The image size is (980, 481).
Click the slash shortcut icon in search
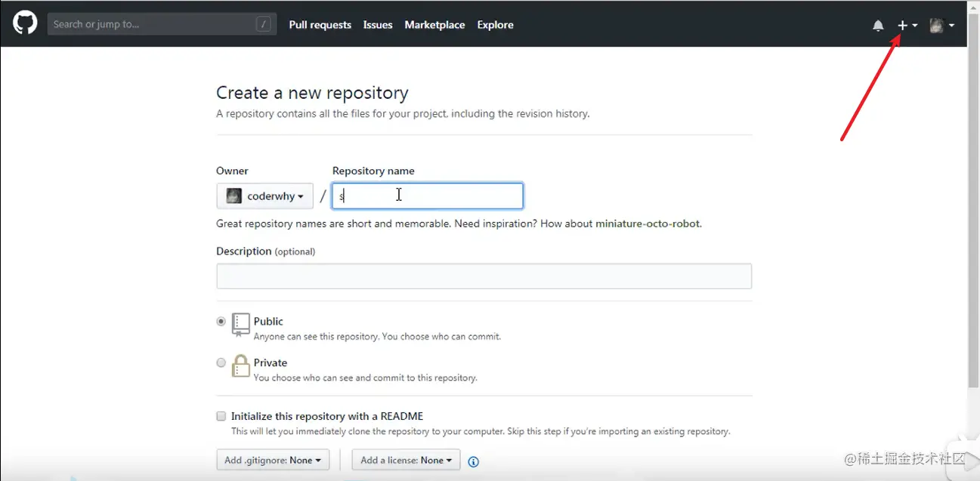[x=264, y=24]
